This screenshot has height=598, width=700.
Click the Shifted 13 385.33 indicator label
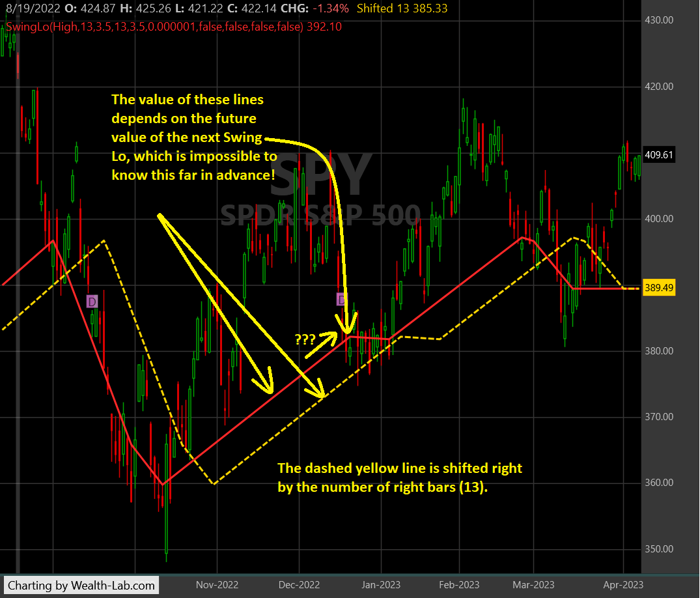pos(402,8)
